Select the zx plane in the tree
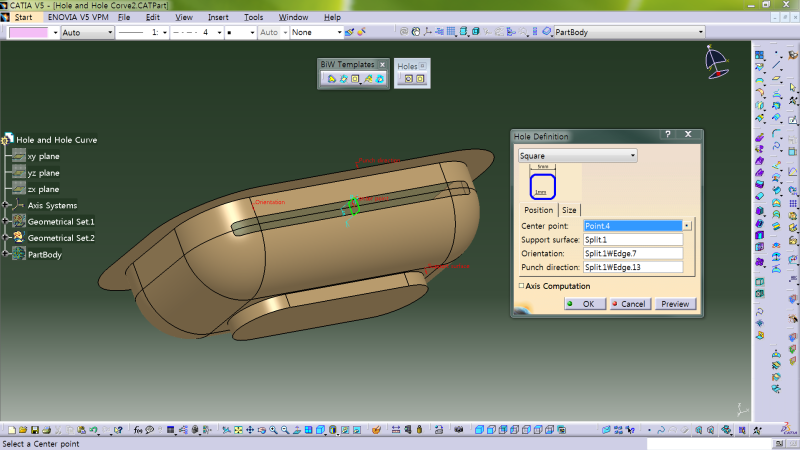800x450 pixels. (x=42, y=189)
